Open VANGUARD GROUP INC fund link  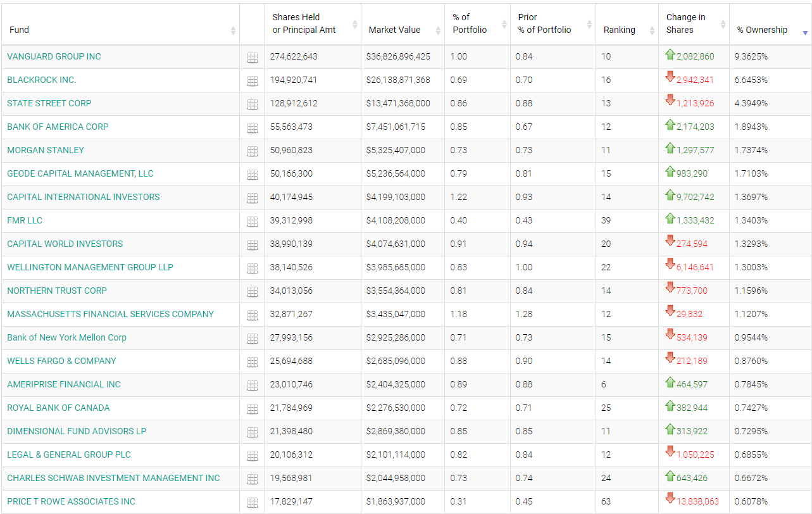(x=54, y=56)
